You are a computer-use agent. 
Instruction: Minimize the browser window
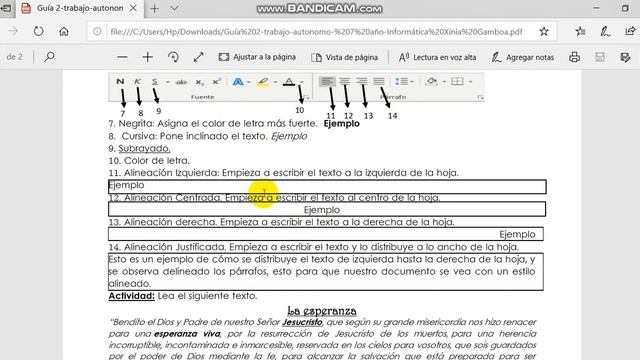tap(596, 8)
